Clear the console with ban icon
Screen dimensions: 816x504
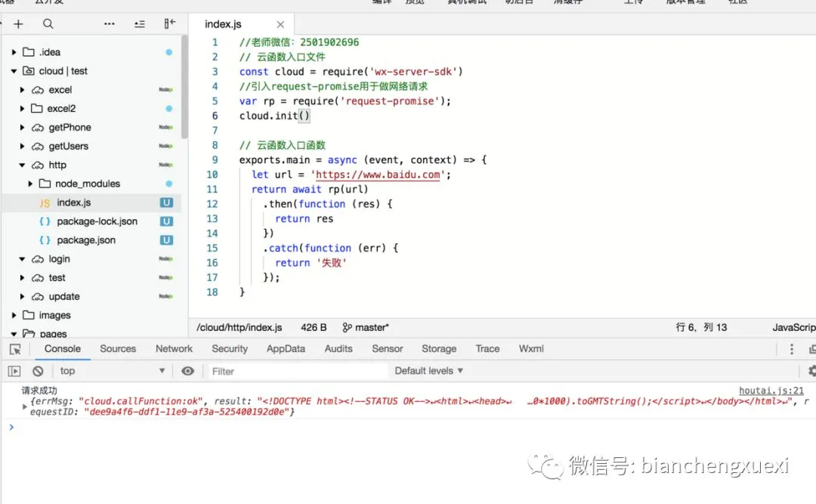coord(38,371)
